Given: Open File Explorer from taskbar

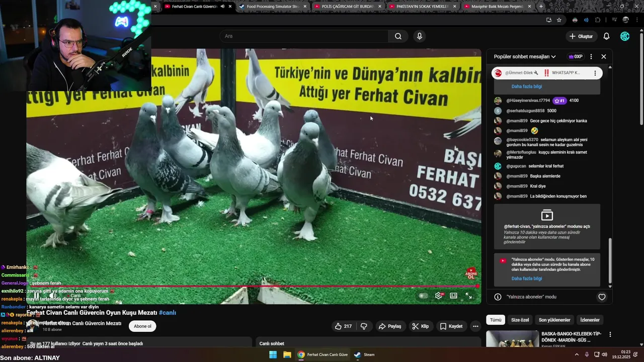Looking at the screenshot, I should (x=287, y=354).
